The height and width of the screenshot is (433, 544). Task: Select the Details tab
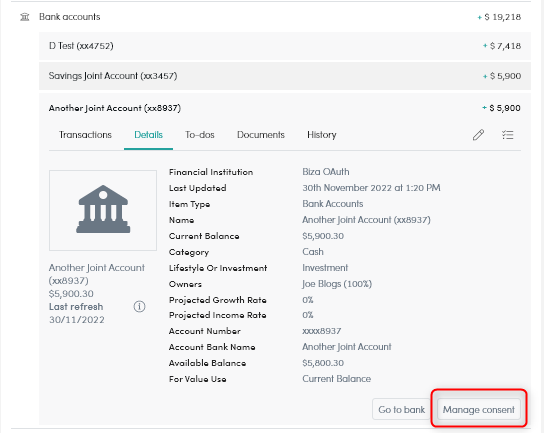click(148, 135)
